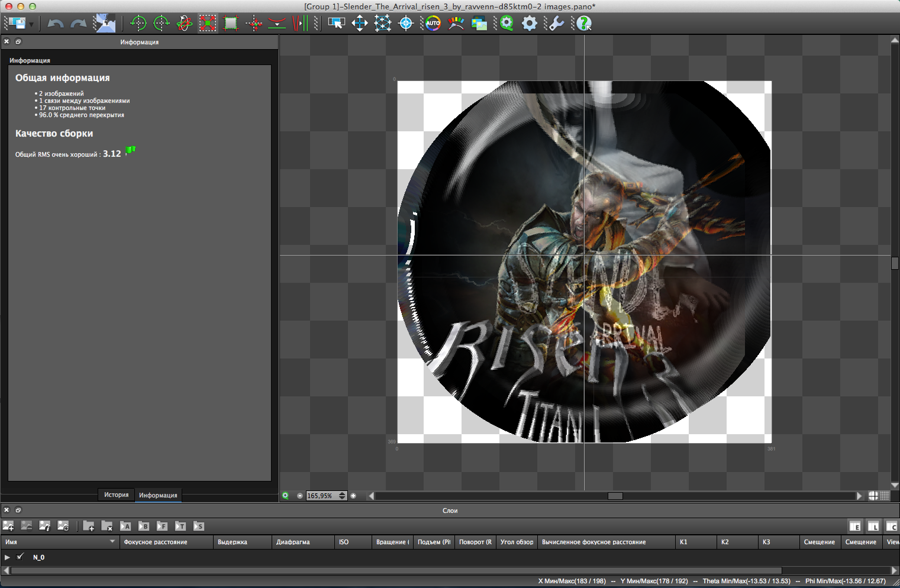Select the crop tool
The width and height of the screenshot is (900, 588).
point(231,23)
